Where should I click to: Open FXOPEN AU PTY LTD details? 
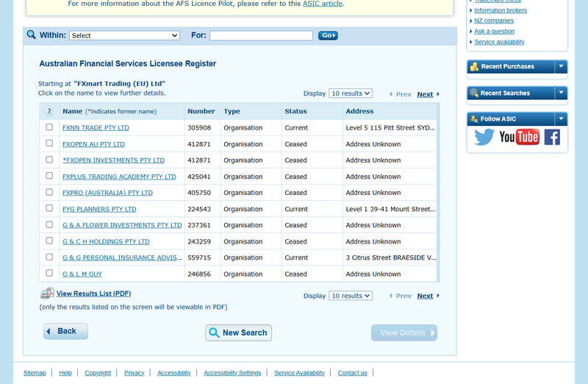pyautogui.click(x=93, y=144)
